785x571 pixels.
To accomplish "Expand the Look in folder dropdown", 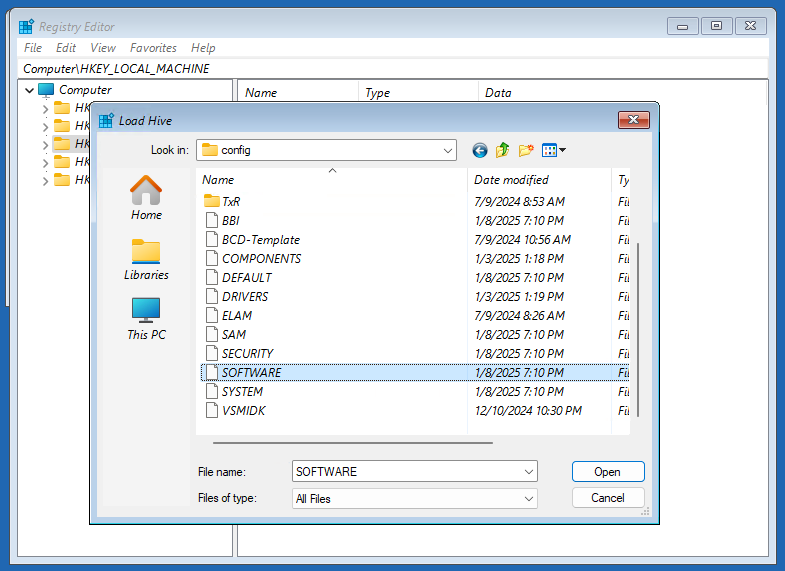I will point(448,150).
